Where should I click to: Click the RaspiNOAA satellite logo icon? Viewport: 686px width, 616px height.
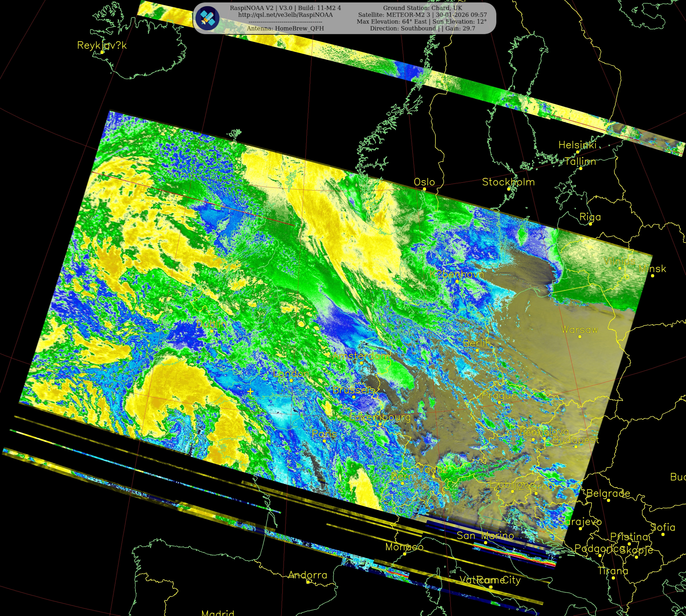[x=207, y=18]
